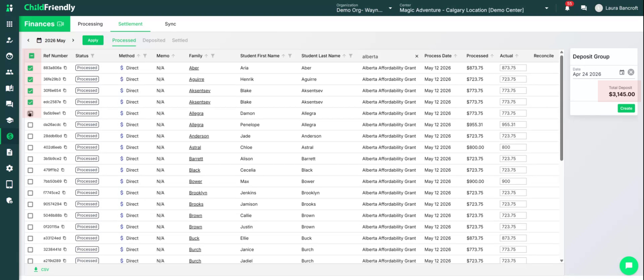The width and height of the screenshot is (644, 280).
Task: Sort by Process Date column arrow
Action: coord(455,56)
